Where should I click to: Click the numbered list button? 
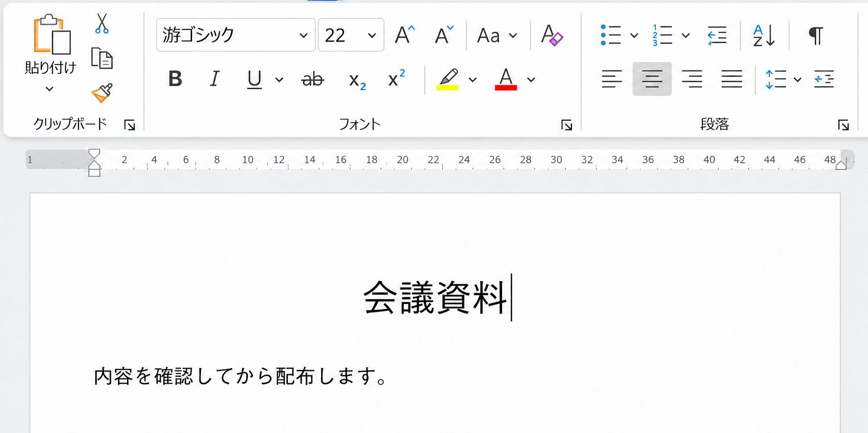pyautogui.click(x=662, y=35)
